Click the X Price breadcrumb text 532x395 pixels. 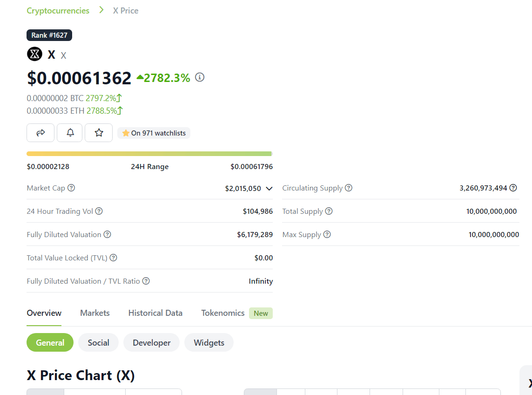(x=126, y=11)
